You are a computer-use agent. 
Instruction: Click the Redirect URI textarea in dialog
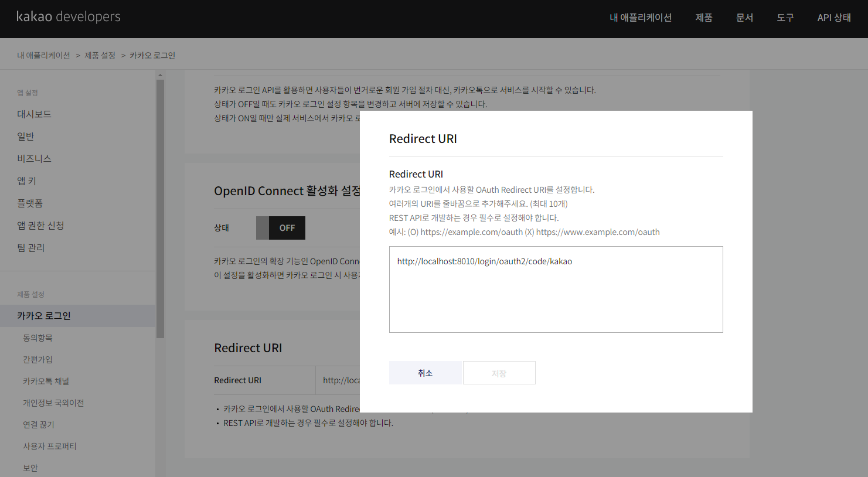556,289
